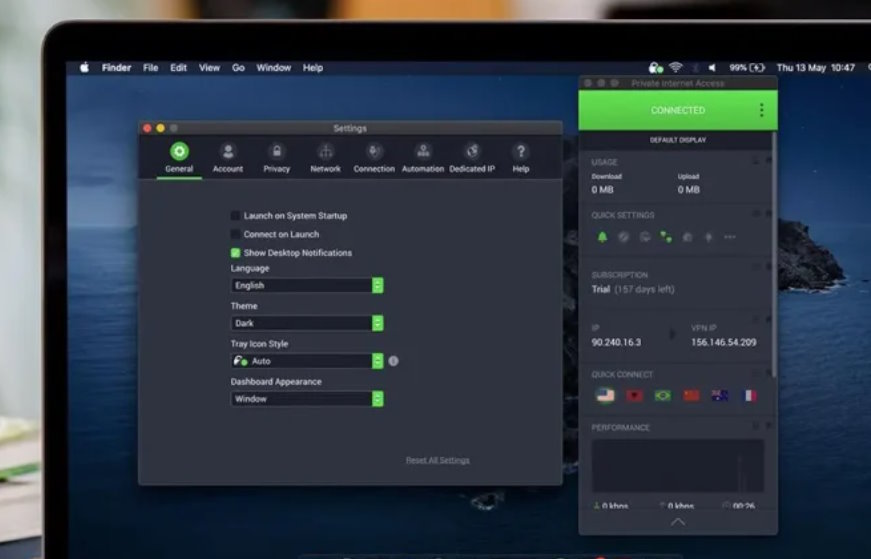The height and width of the screenshot is (559, 871).
Task: Click the Wi-Fi icon in the menu bar
Action: (x=675, y=68)
